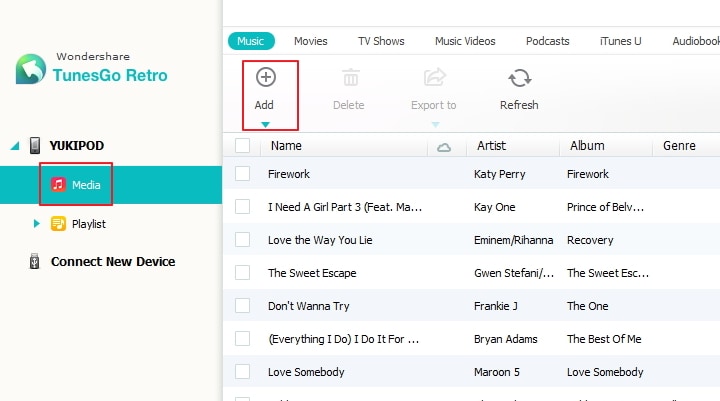This screenshot has width=720, height=401.
Task: Open the Add dropdown arrow
Action: (x=265, y=124)
